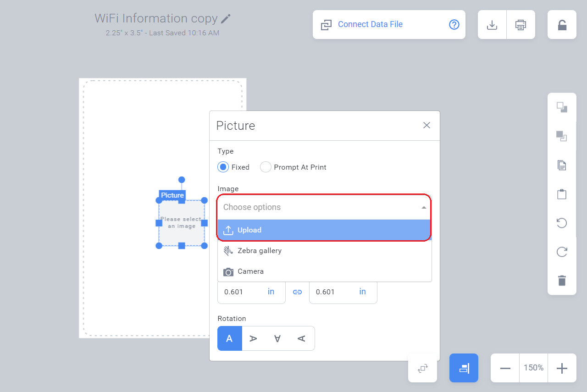Print the WiFi Information card

[521, 25]
